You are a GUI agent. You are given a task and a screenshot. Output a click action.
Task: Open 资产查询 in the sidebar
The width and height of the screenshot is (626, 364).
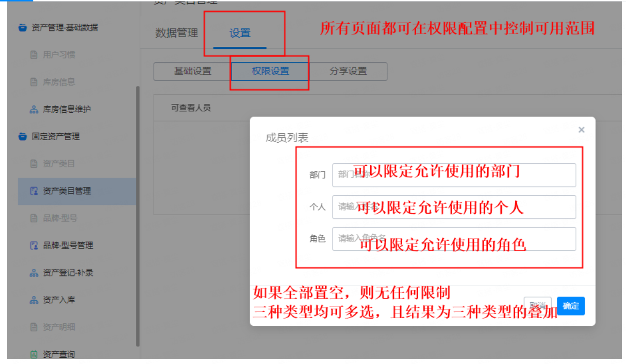tap(59, 355)
